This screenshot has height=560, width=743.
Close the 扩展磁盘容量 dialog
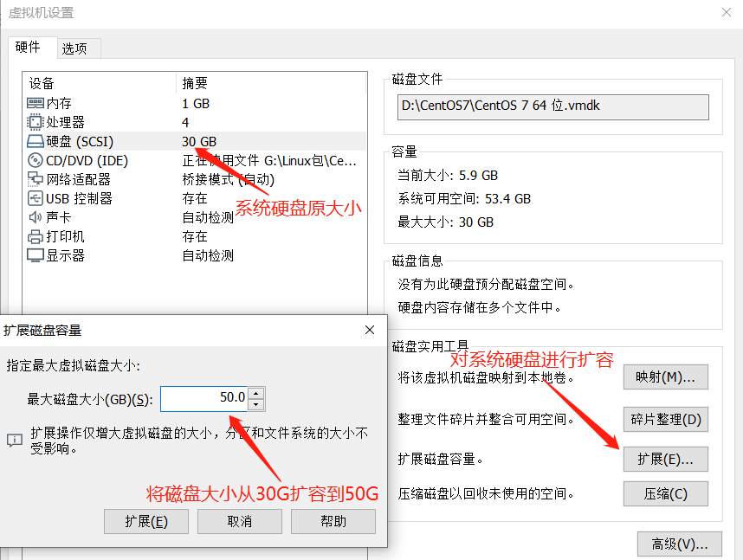click(370, 330)
